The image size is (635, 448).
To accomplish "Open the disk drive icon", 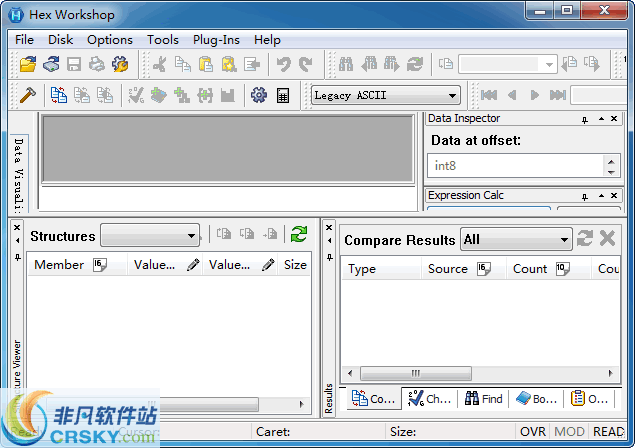I will point(51,64).
